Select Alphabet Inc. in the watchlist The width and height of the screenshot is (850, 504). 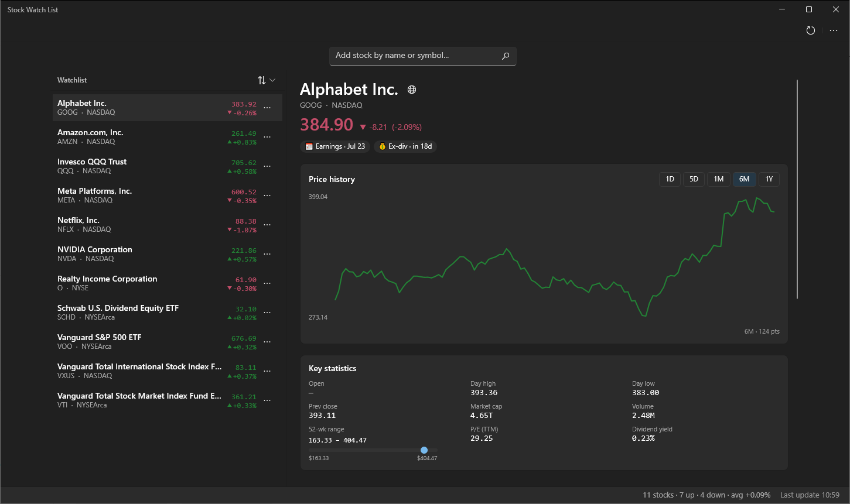coord(168,108)
